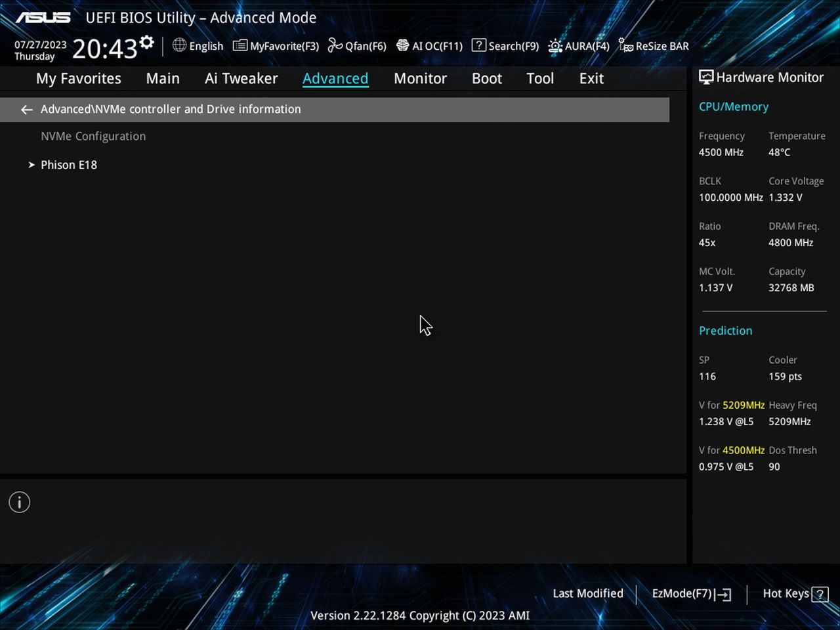Click the Hardware Monitor display icon
The image size is (840, 630).
(x=706, y=77)
